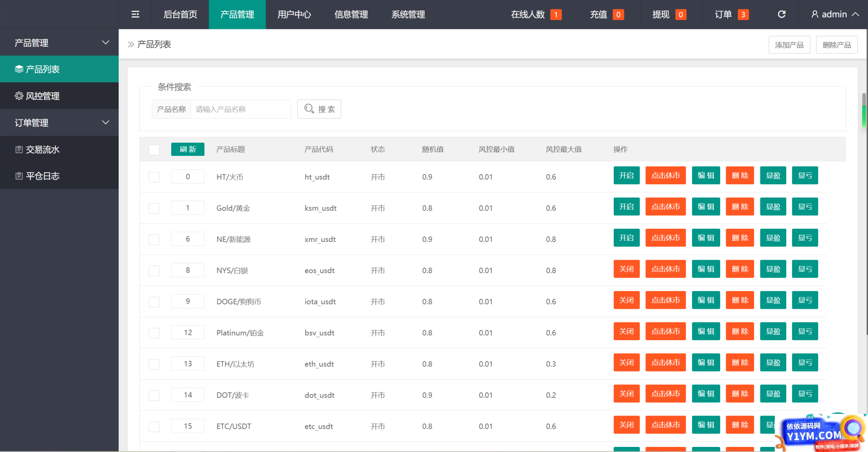The height and width of the screenshot is (452, 868).
Task: Click the 平仓日志 document icon
Action: pos(19,176)
